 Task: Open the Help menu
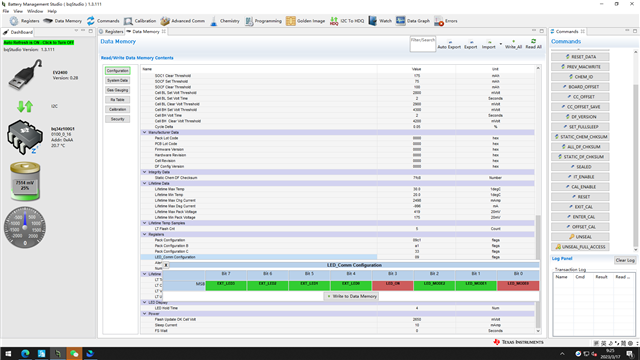(x=52, y=11)
